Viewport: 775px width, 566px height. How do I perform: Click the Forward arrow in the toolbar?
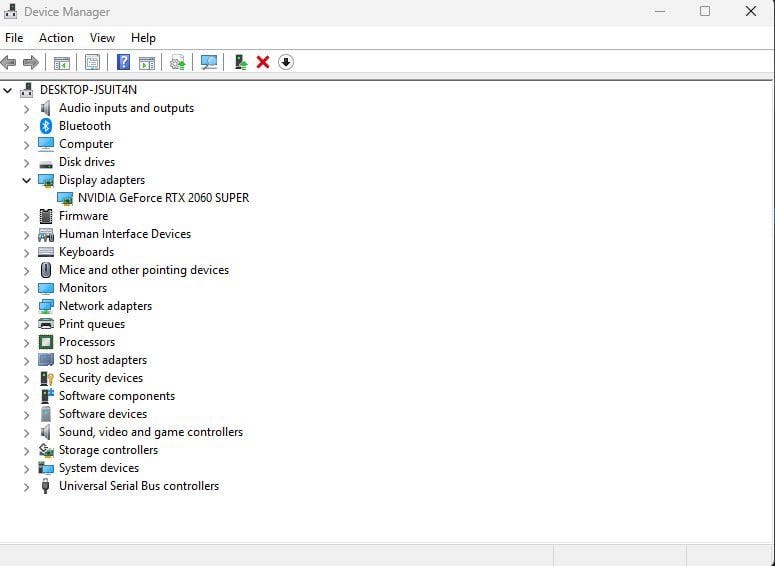tap(31, 62)
